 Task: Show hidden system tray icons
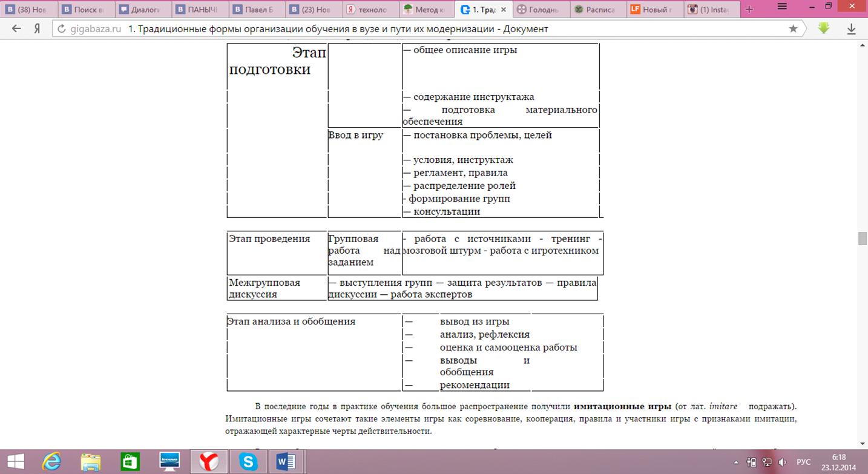737,462
